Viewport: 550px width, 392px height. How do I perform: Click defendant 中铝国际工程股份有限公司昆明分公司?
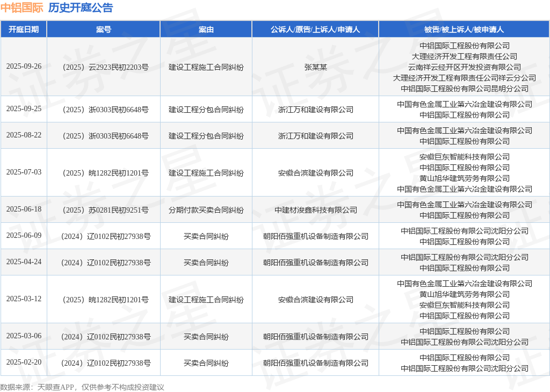pos(465,89)
